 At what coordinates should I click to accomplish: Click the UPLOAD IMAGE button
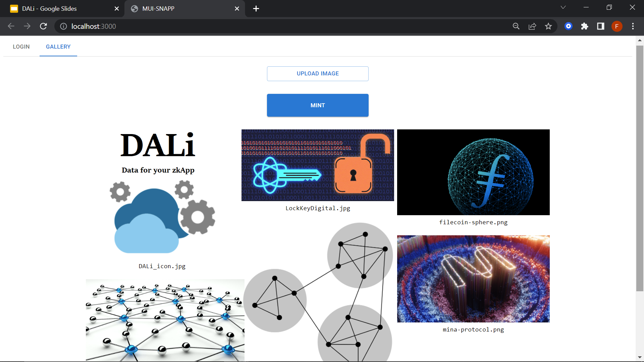(x=318, y=73)
